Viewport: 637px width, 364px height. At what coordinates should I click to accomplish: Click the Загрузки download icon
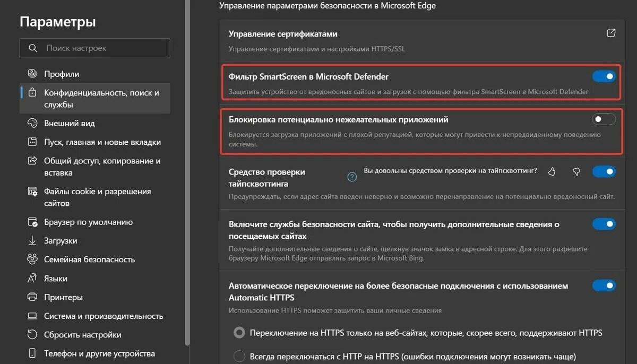click(x=33, y=241)
